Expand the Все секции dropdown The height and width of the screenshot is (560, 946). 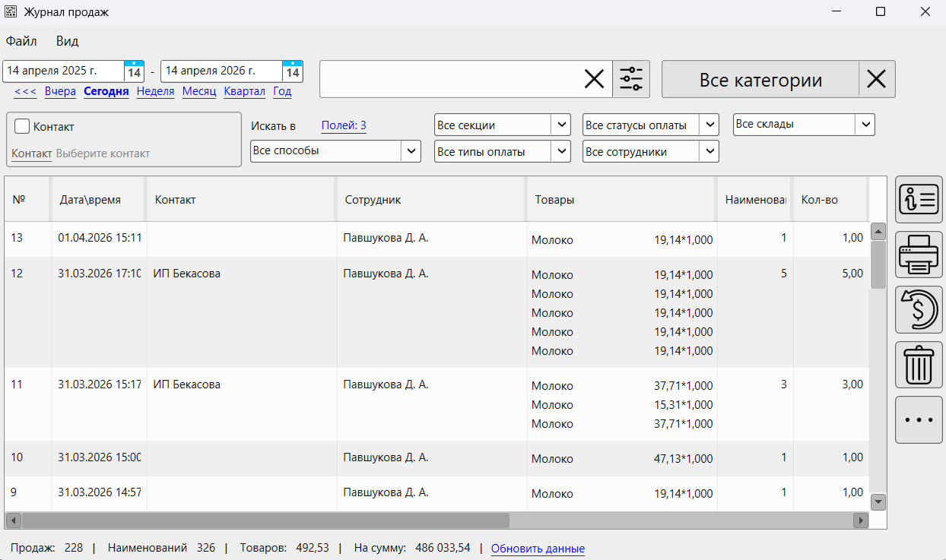(x=561, y=125)
